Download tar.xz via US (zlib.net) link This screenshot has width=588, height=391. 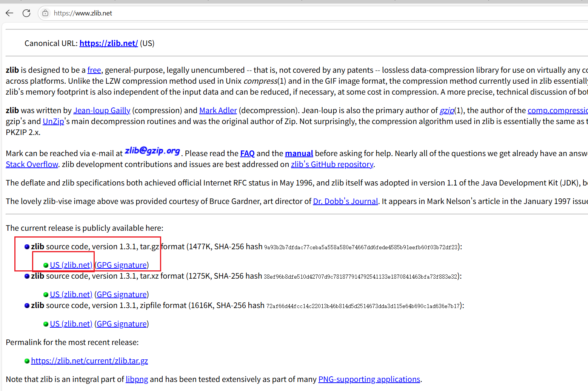[71, 294]
